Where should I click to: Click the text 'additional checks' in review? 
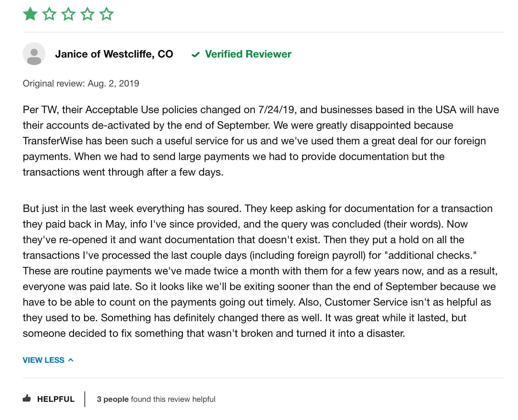point(430,255)
